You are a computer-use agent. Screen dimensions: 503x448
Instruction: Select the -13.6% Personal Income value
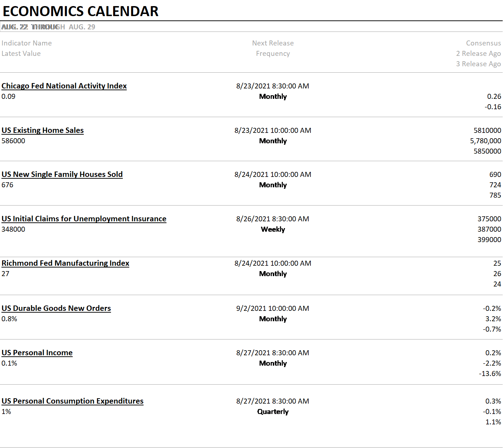(x=490, y=374)
